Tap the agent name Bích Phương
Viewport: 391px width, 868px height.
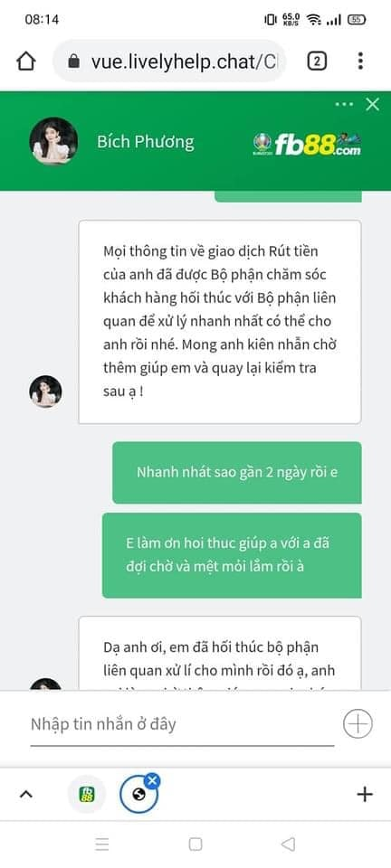tap(146, 142)
